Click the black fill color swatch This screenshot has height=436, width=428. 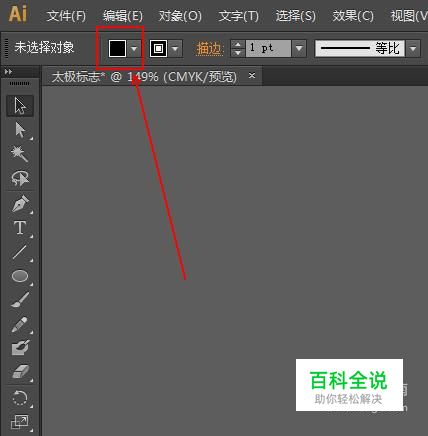117,49
